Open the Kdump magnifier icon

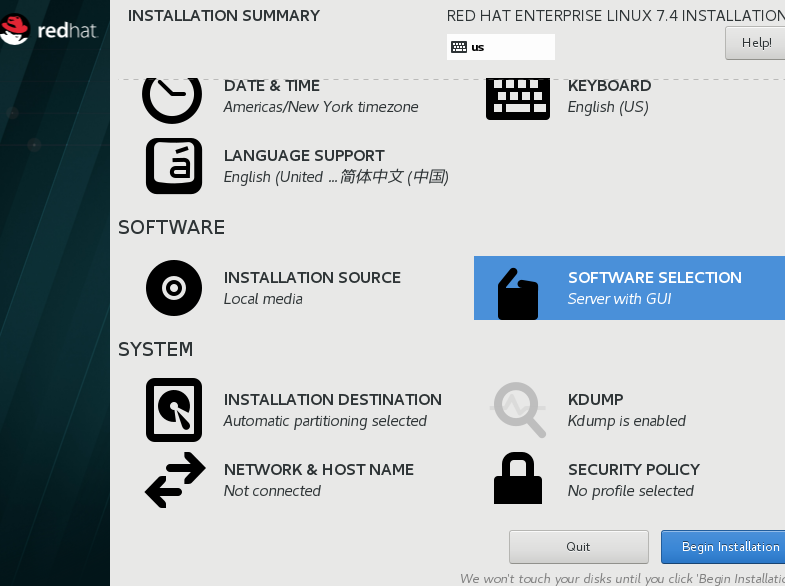pos(518,410)
